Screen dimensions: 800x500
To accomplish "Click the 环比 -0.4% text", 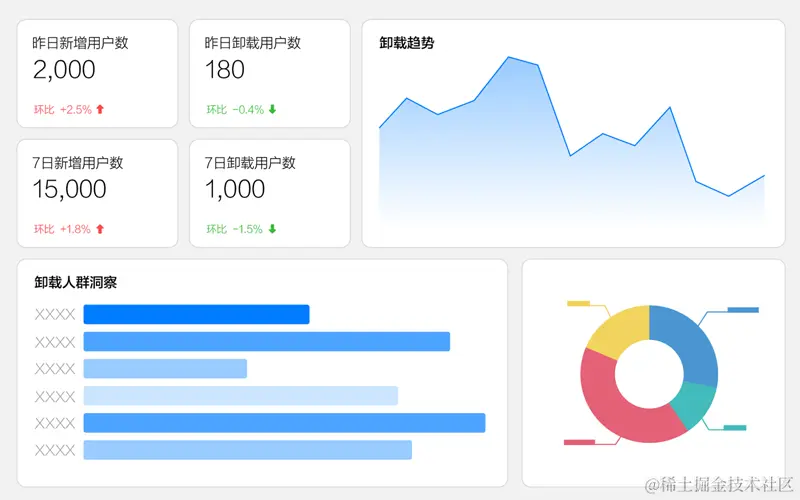I will pos(235,109).
